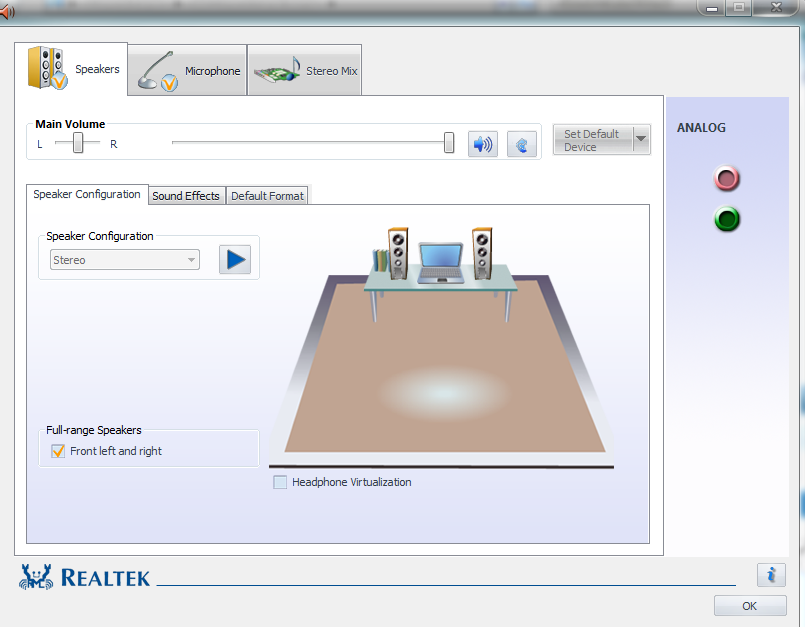Screen dimensions: 805x627
Task: Click the OK button
Action: (750, 606)
